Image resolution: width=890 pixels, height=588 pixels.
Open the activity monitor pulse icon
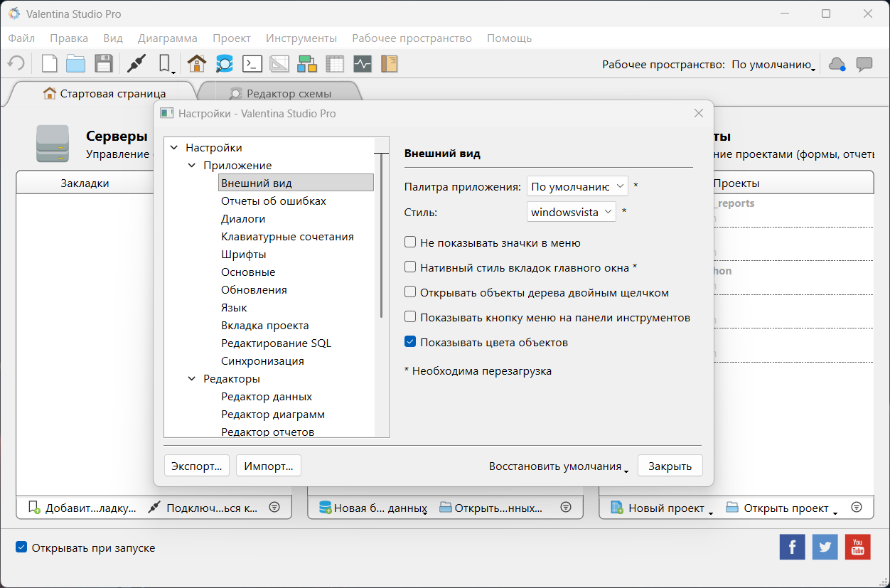pos(363,64)
